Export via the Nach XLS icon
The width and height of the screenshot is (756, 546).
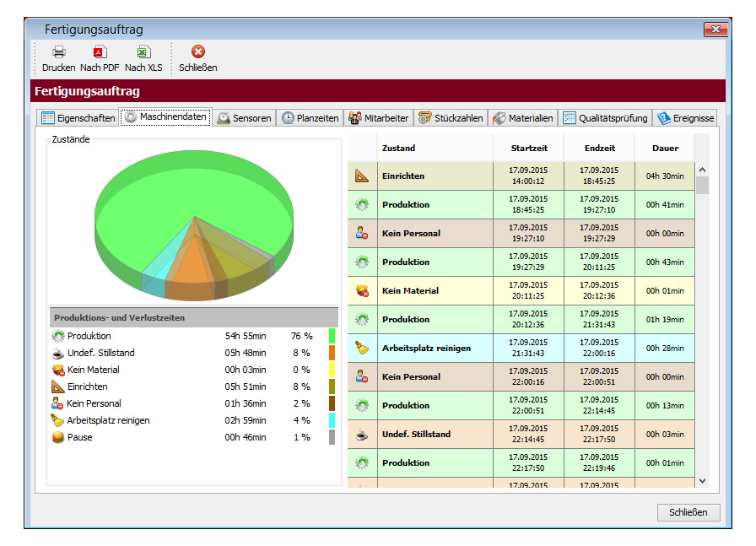pos(143,51)
